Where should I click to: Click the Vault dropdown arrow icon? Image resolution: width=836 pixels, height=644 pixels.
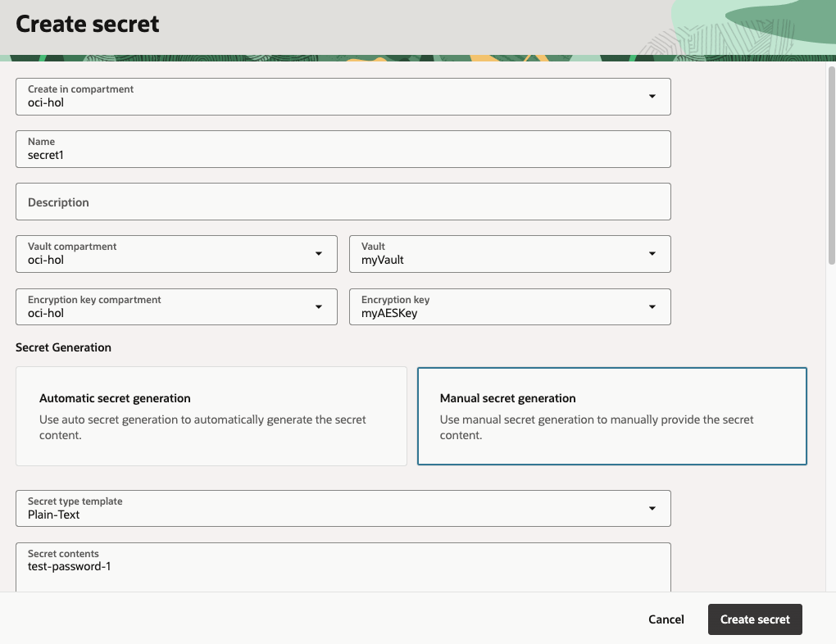click(x=652, y=254)
